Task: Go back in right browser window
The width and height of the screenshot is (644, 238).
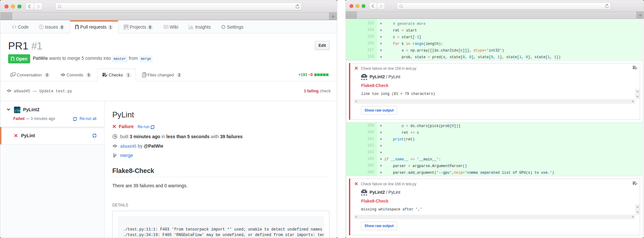Action: coord(373,6)
